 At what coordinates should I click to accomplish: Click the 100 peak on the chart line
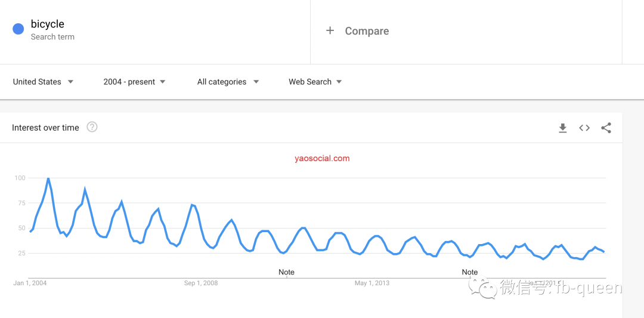48,179
